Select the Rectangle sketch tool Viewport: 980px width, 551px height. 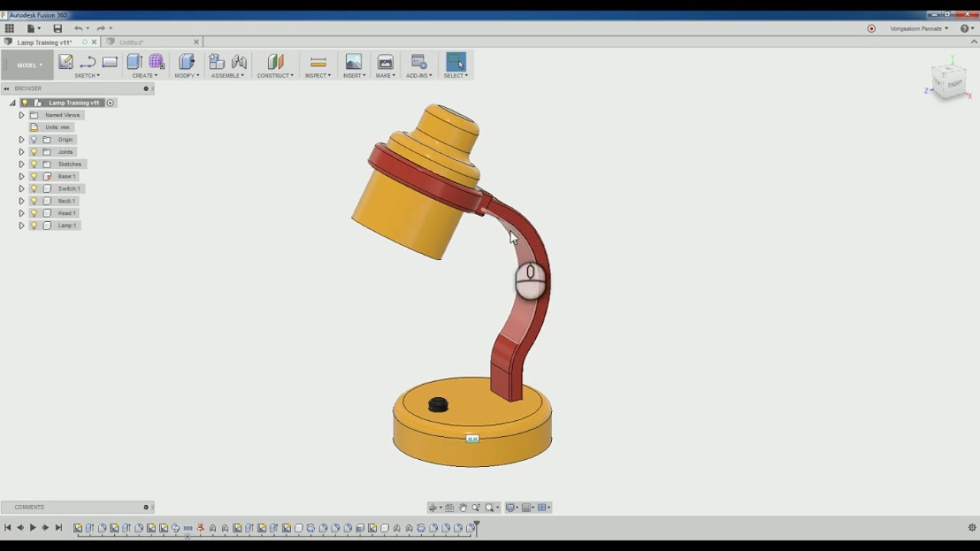[x=110, y=62]
